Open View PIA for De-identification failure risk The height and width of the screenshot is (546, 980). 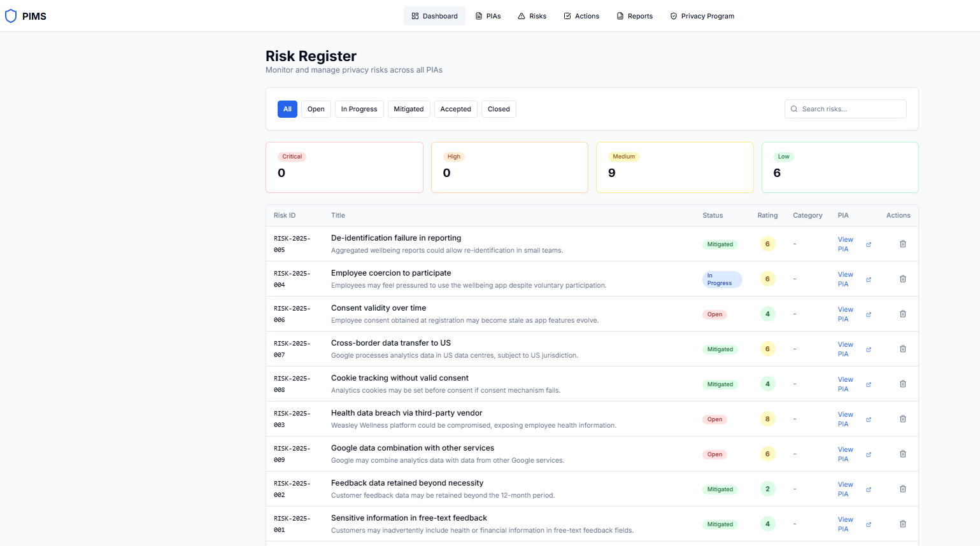(845, 244)
